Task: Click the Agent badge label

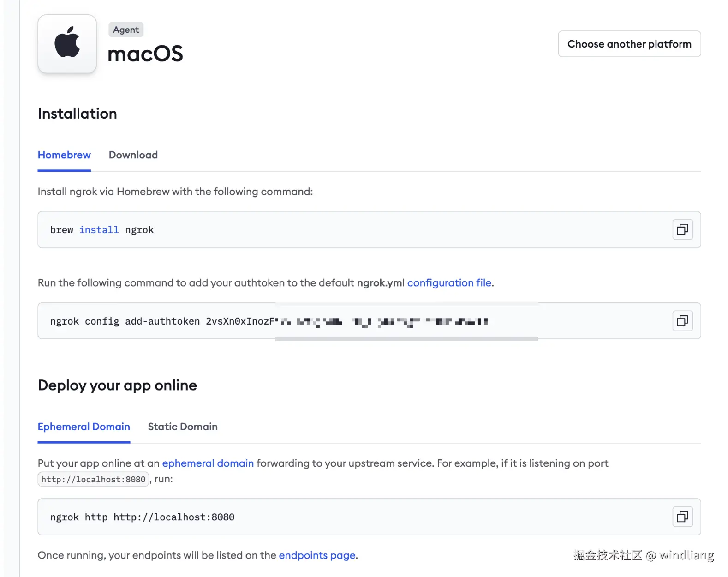Action: (x=125, y=30)
